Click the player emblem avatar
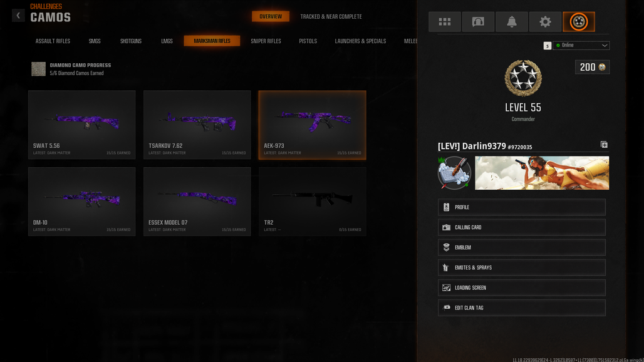Image resolution: width=644 pixels, height=362 pixels. pos(454,173)
